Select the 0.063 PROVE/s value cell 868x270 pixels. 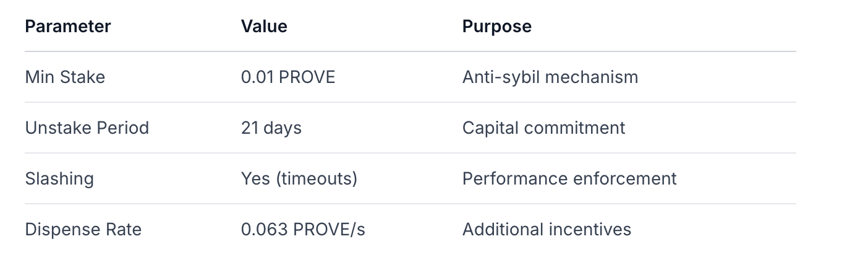[303, 230]
